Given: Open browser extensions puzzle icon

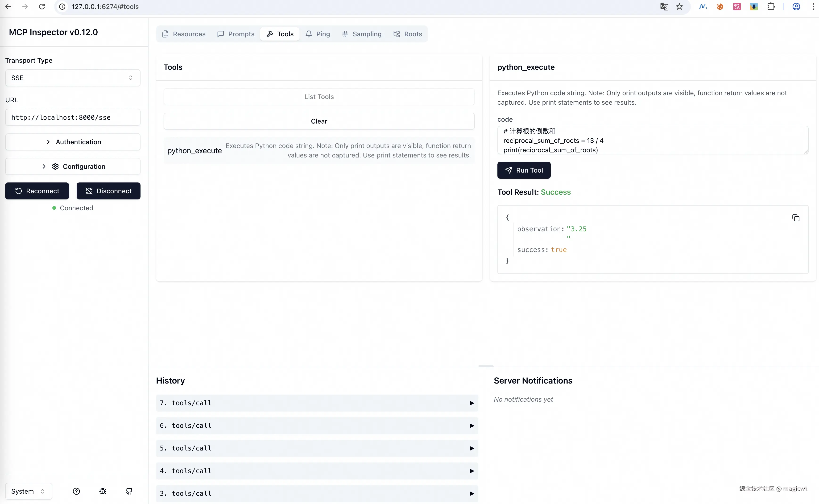Looking at the screenshot, I should coord(771,7).
